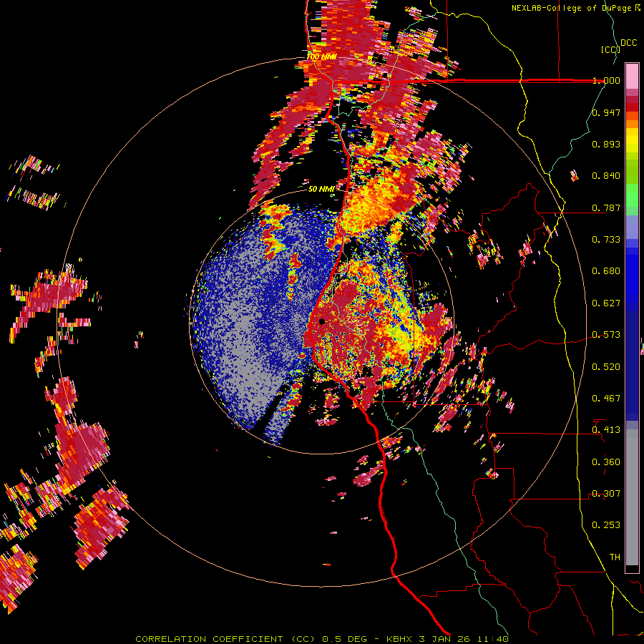Image resolution: width=644 pixels, height=644 pixels.
Task: Click the 1.000 scale value
Action: pos(606,80)
